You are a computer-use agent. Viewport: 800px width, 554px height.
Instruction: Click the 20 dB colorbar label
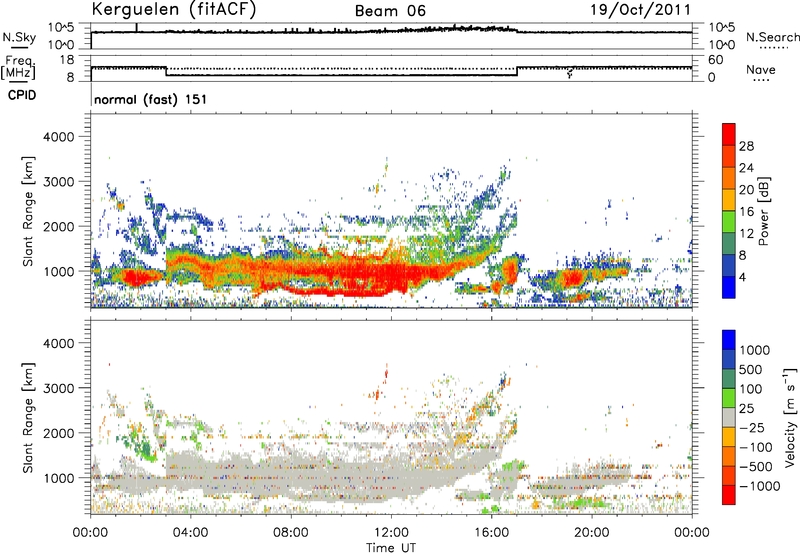point(746,190)
